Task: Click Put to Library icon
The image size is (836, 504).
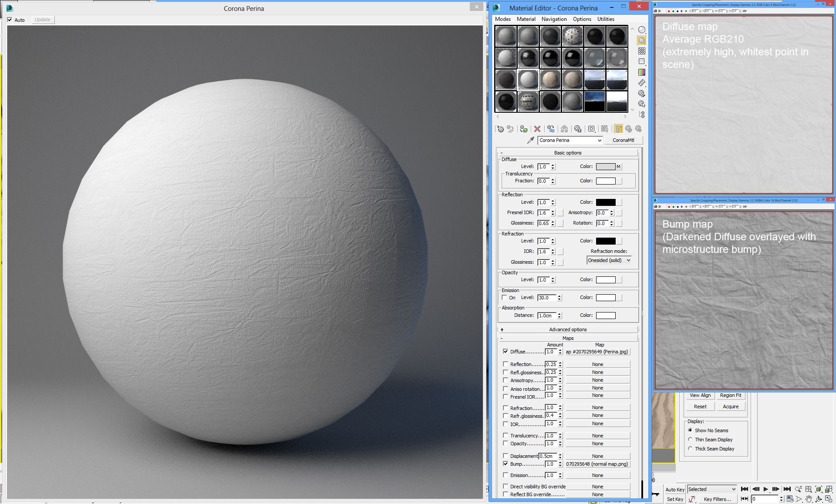Action: (x=578, y=129)
